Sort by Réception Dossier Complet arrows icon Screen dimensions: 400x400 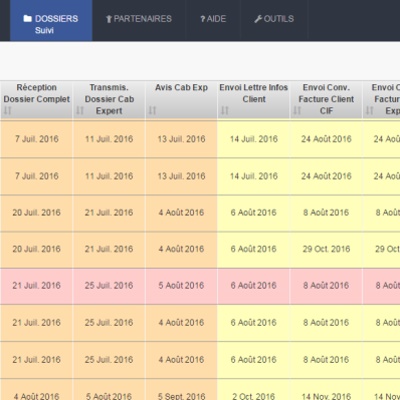(8, 110)
